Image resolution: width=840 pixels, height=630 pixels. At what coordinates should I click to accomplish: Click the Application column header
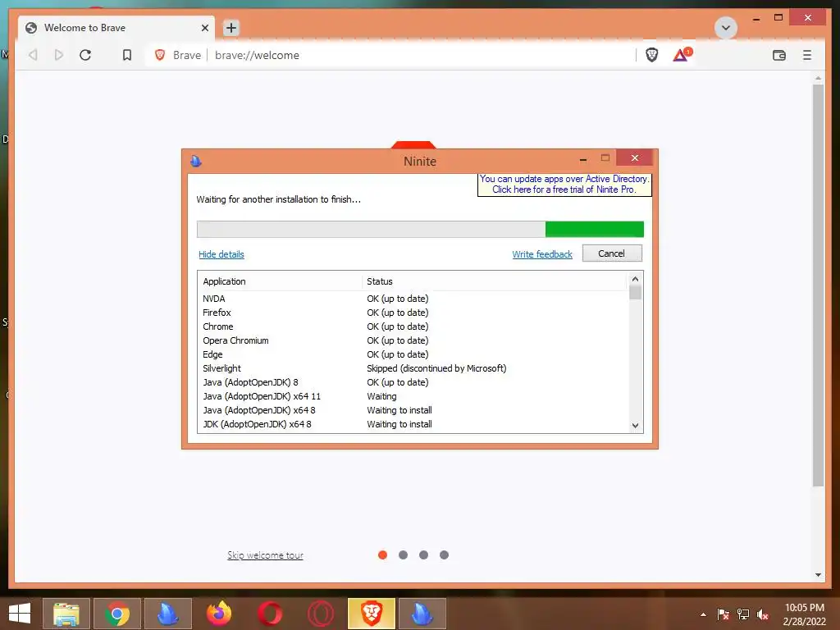pyautogui.click(x=281, y=282)
